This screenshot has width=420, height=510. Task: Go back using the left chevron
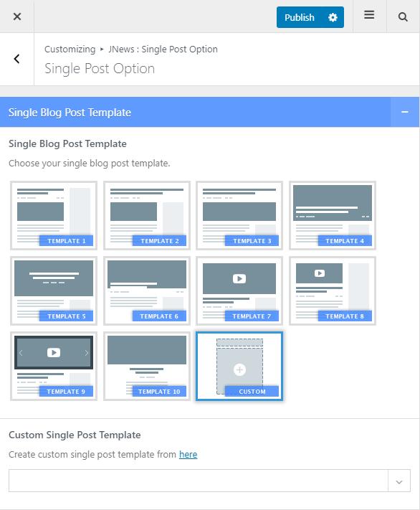tap(17, 59)
